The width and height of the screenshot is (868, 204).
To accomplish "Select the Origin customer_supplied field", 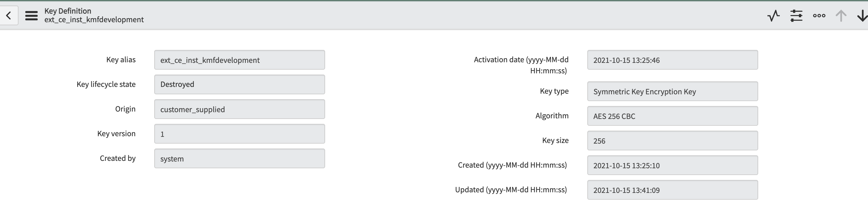I will click(x=240, y=109).
